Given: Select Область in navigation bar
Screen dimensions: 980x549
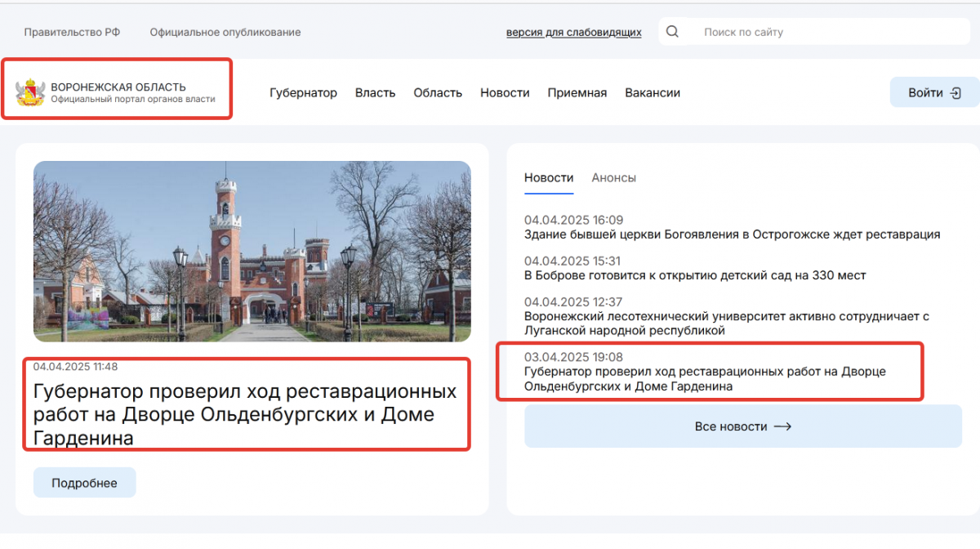Looking at the screenshot, I should click(x=438, y=93).
